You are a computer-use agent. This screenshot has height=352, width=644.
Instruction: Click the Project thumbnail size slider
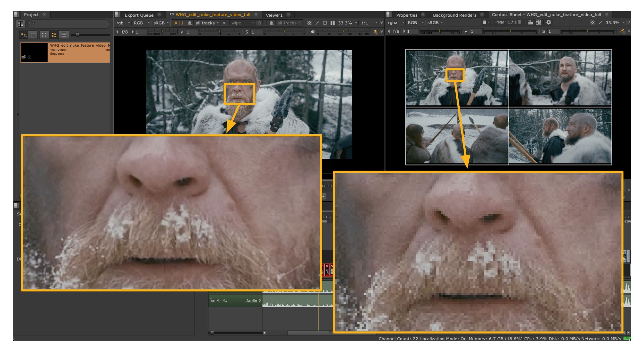[x=77, y=34]
